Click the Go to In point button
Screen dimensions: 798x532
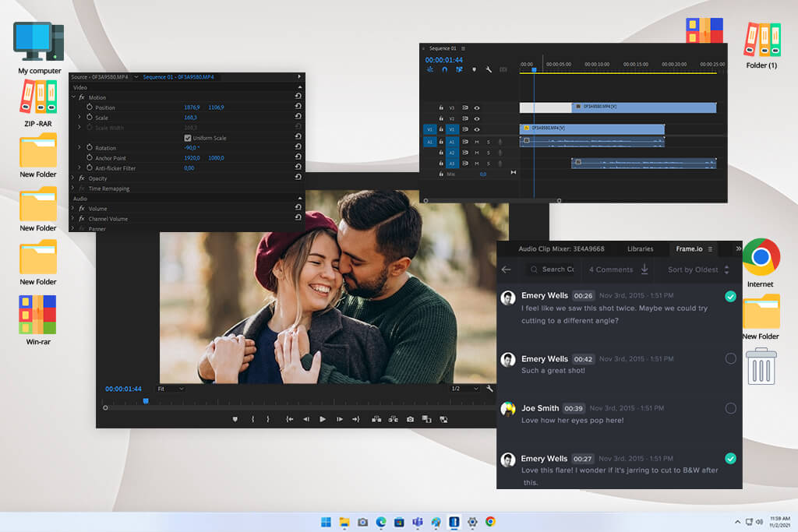click(290, 419)
